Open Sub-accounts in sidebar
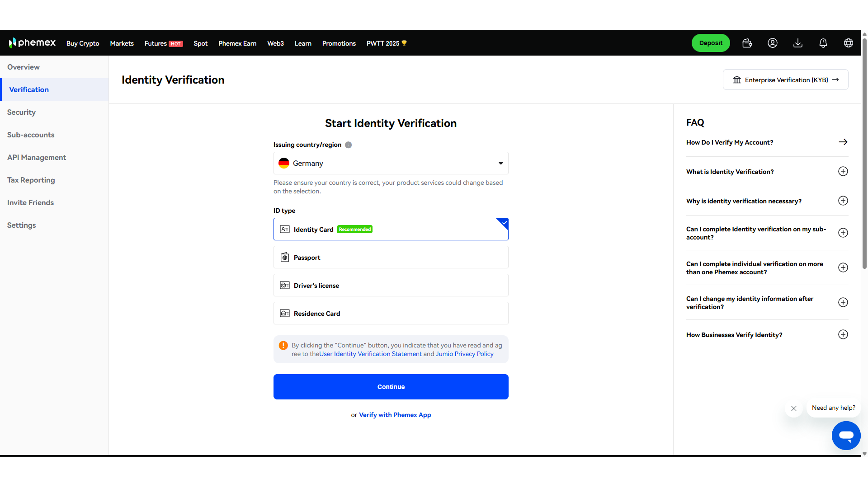The image size is (868, 488). tap(54, 135)
